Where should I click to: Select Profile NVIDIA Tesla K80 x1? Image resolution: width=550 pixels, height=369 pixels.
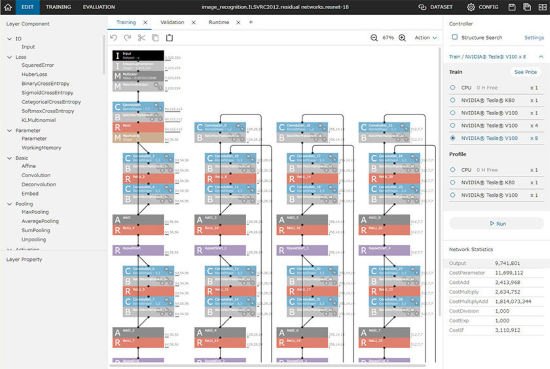(452, 182)
